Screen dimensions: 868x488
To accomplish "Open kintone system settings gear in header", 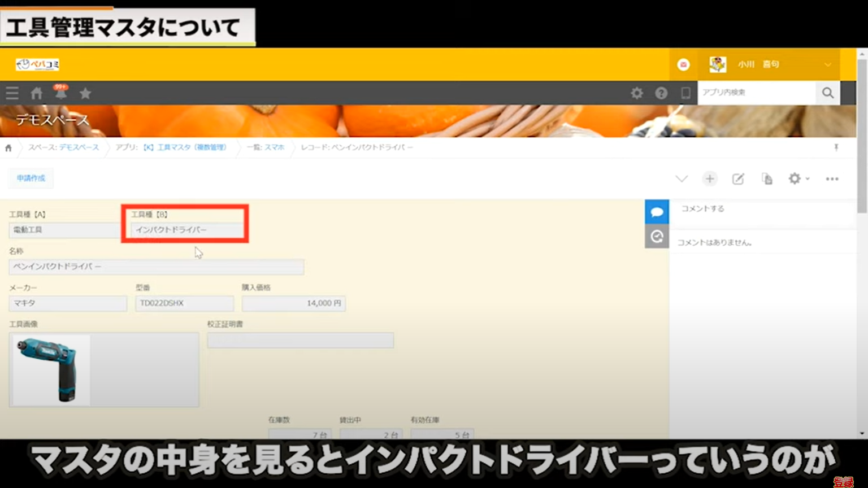I will point(637,93).
